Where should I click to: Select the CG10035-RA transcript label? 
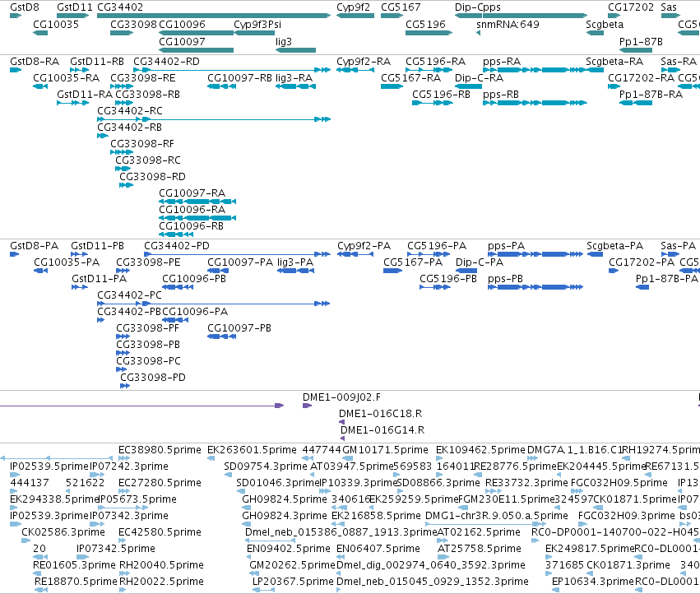click(66, 77)
